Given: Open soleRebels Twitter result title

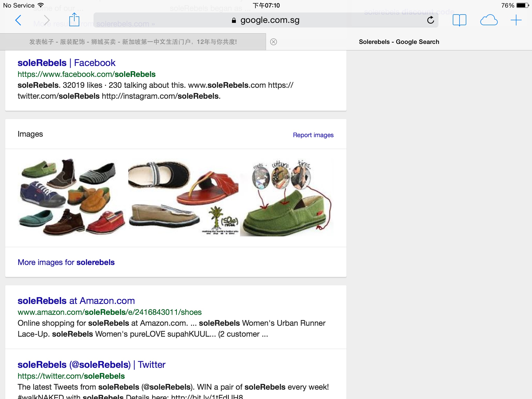Looking at the screenshot, I should [91, 365].
